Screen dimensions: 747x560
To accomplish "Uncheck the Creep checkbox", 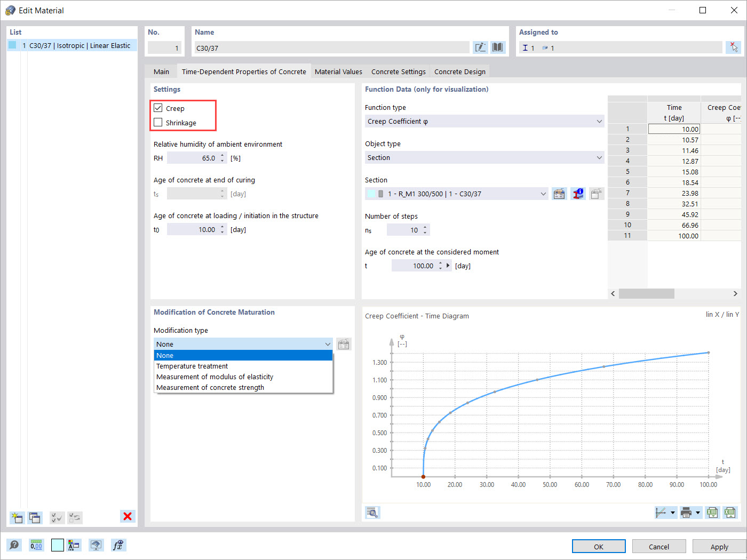I will pyautogui.click(x=158, y=108).
